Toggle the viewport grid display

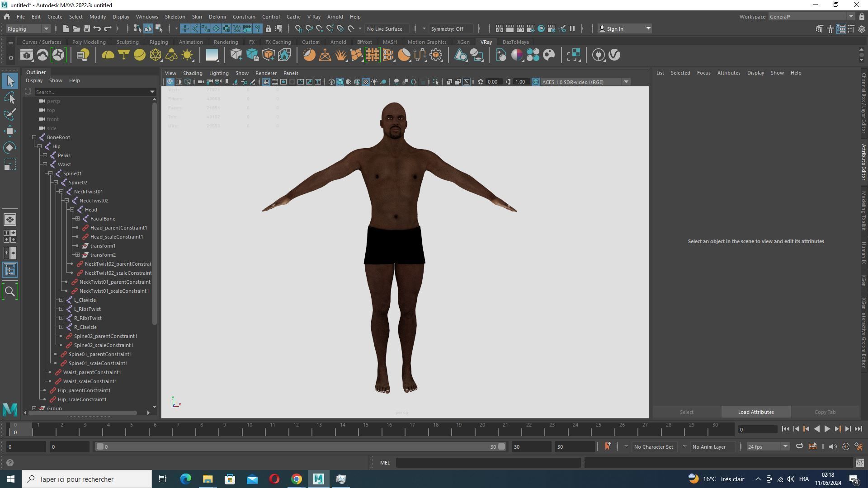[x=266, y=82]
